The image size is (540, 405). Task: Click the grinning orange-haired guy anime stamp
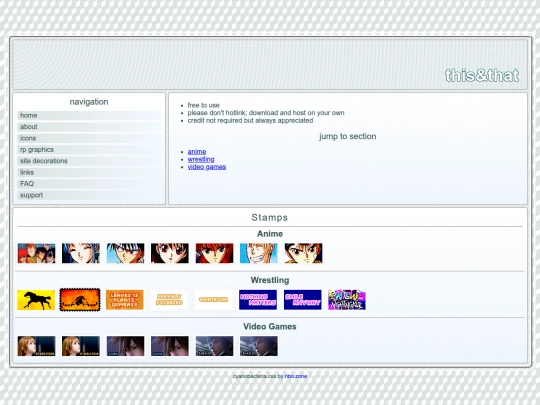259,253
